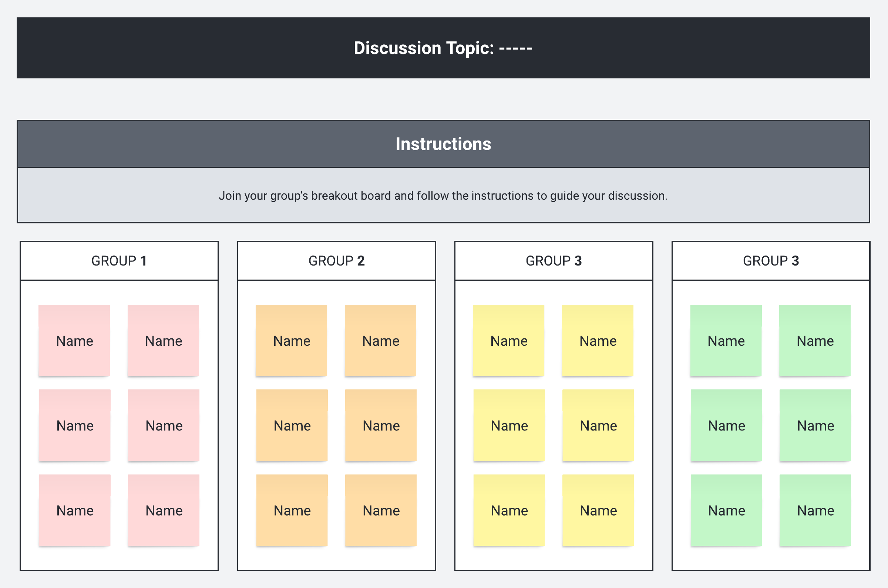Click middle-left yellow Name sticky note

[x=509, y=425]
